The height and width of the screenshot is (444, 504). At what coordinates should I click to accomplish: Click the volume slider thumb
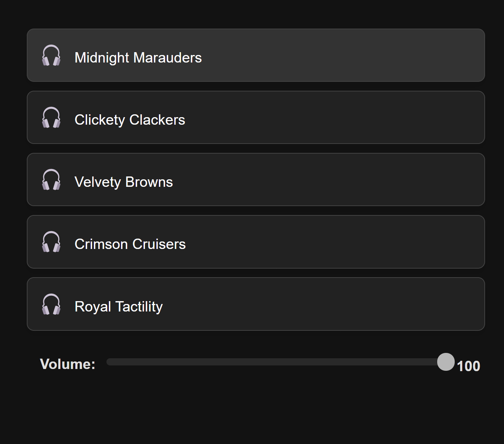click(x=446, y=362)
